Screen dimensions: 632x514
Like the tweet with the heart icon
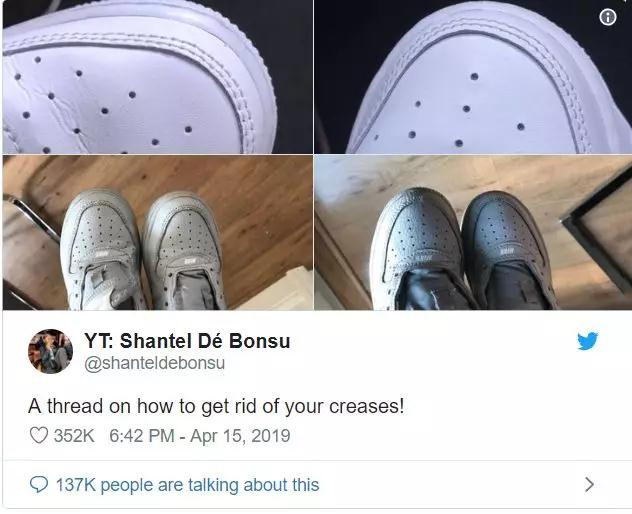(x=39, y=435)
